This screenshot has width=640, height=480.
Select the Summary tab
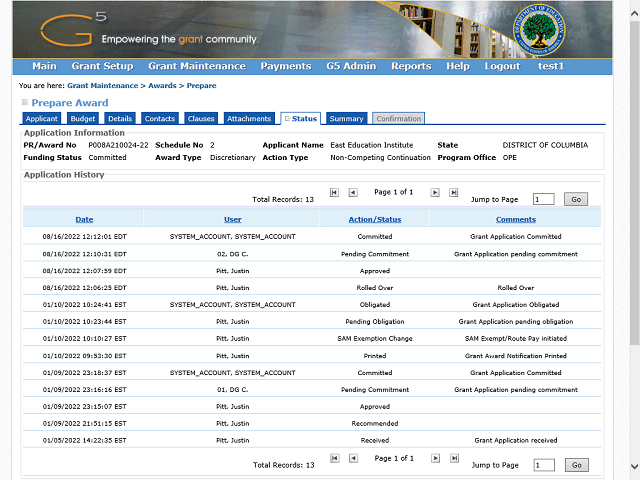point(346,119)
